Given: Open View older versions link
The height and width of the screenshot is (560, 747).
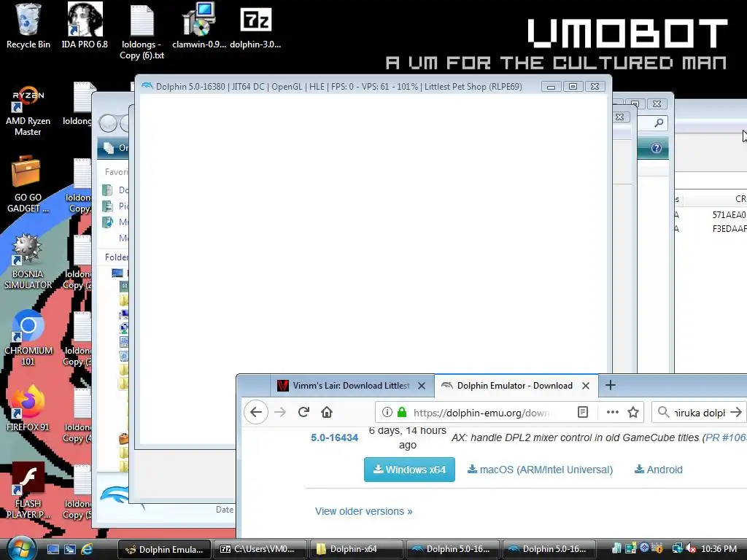Looking at the screenshot, I should tap(363, 511).
